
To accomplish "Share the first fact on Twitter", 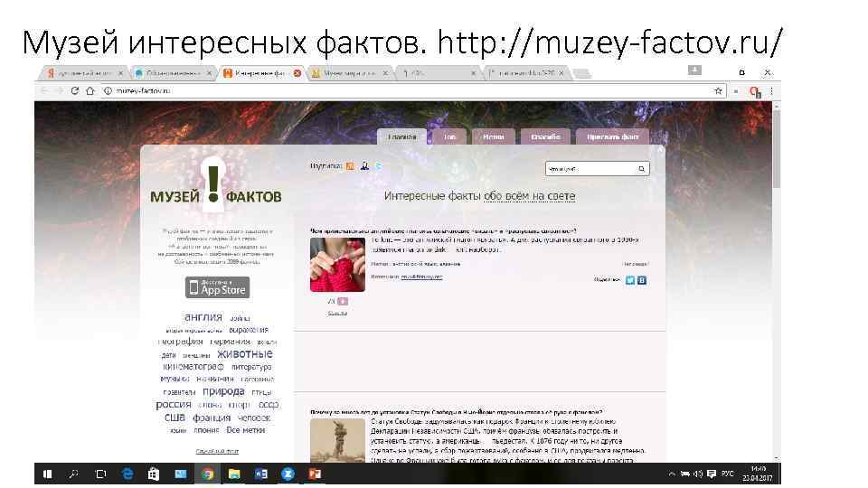I will [630, 280].
